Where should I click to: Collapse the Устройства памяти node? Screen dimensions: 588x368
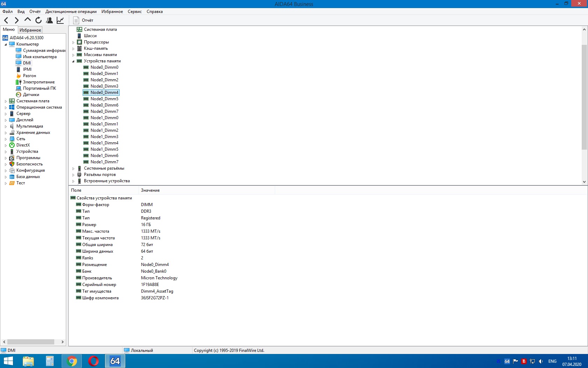pos(73,61)
